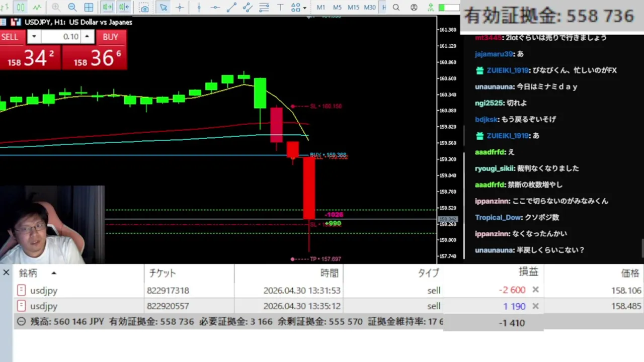Zoom in on the chart
Image resolution: width=644 pixels, height=362 pixels.
pyautogui.click(x=56, y=8)
